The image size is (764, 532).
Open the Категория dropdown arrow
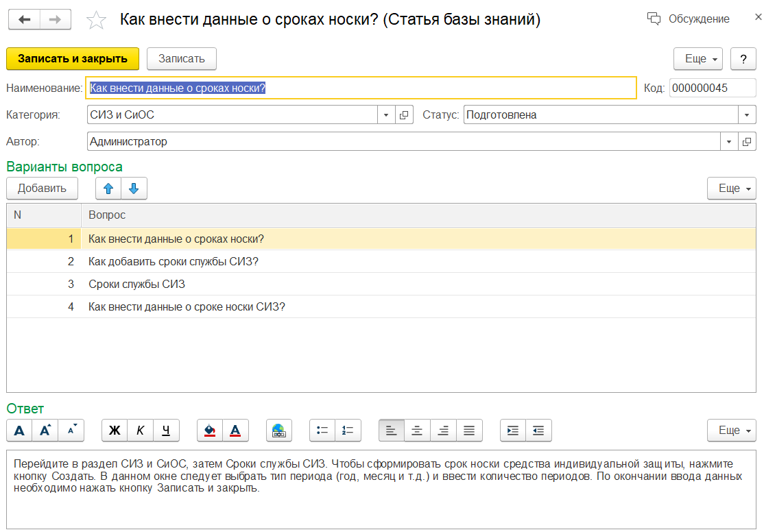click(x=386, y=115)
